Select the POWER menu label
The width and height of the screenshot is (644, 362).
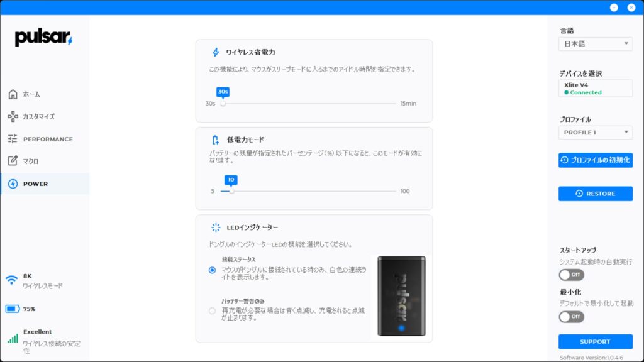35,184
